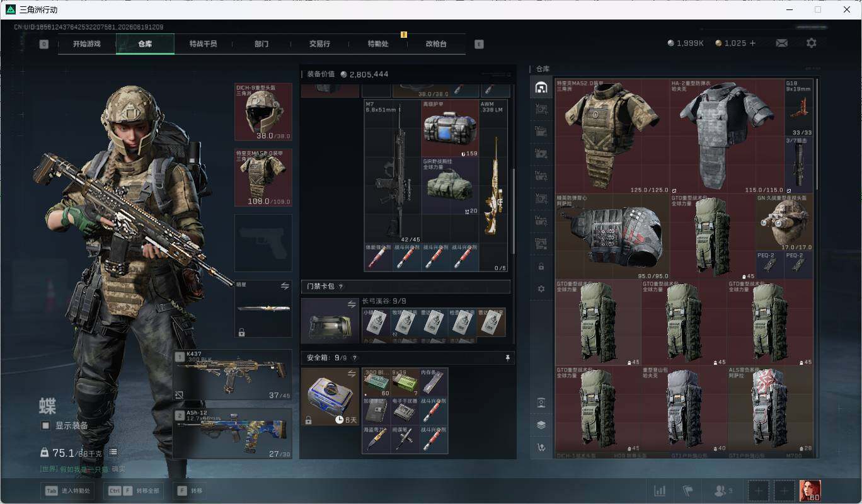This screenshot has width=862, height=504.
Task: Select the M7 rifle in backpack
Action: point(393,171)
